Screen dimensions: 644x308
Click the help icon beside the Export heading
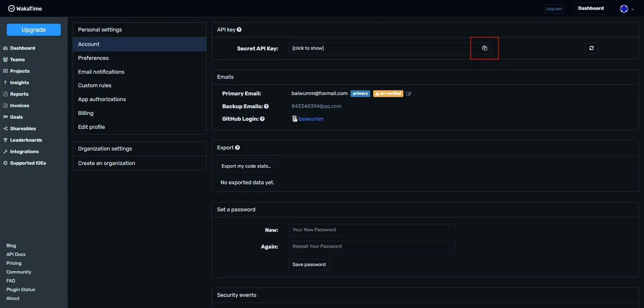(238, 148)
